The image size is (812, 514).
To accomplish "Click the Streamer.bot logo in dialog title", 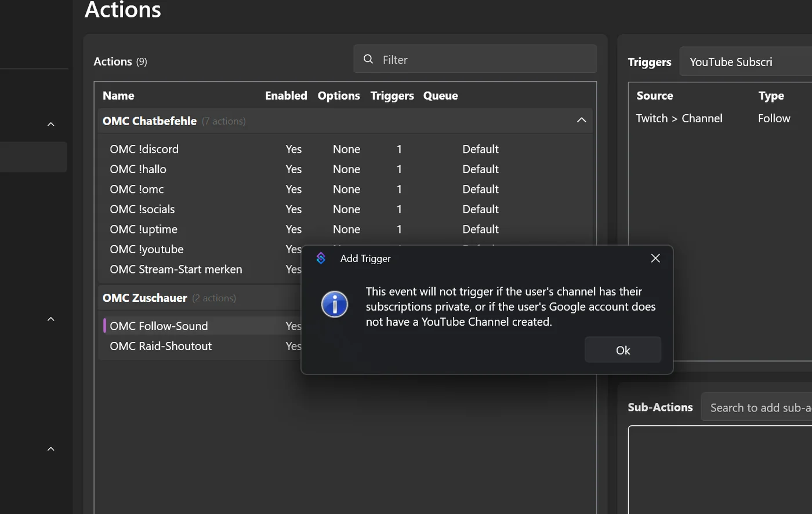I will coord(321,258).
